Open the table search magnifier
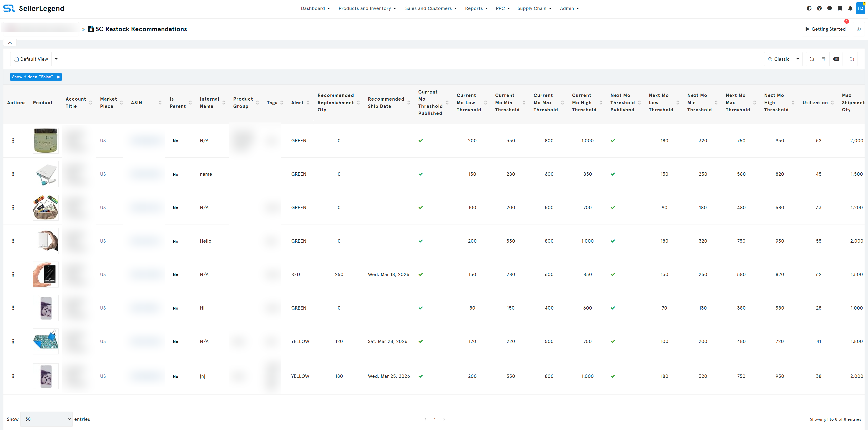This screenshot has width=868, height=430. (x=812, y=59)
